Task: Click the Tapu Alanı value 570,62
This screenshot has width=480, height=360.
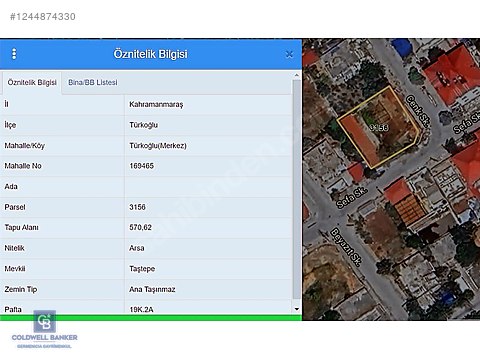Action: pos(140,227)
